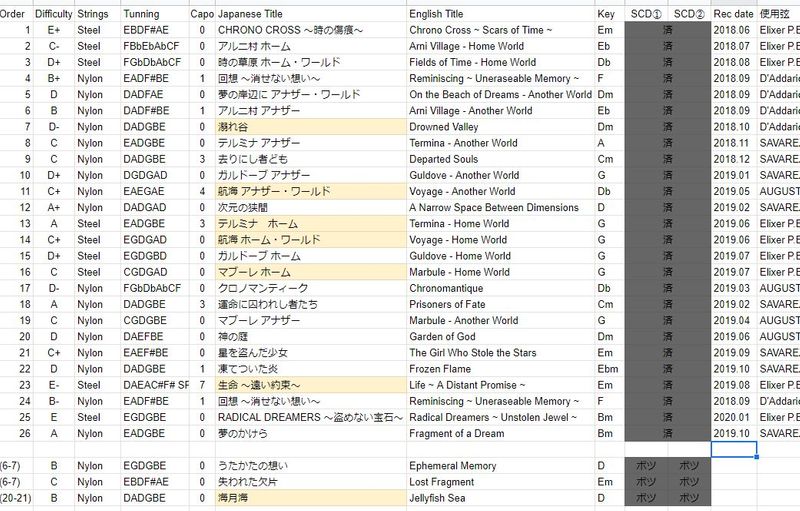Click the "(20-21)" order cell
The width and height of the screenshot is (800, 511).
[x=17, y=498]
